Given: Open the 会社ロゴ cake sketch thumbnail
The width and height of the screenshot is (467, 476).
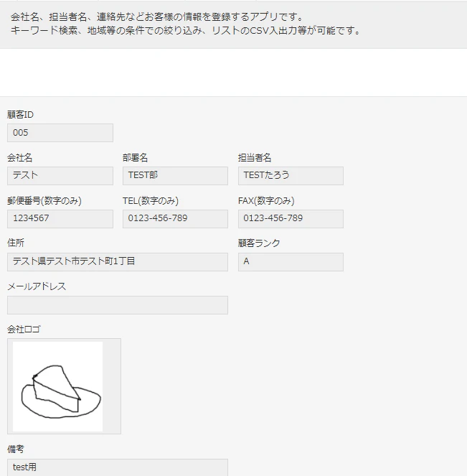Looking at the screenshot, I should click(x=57, y=386).
